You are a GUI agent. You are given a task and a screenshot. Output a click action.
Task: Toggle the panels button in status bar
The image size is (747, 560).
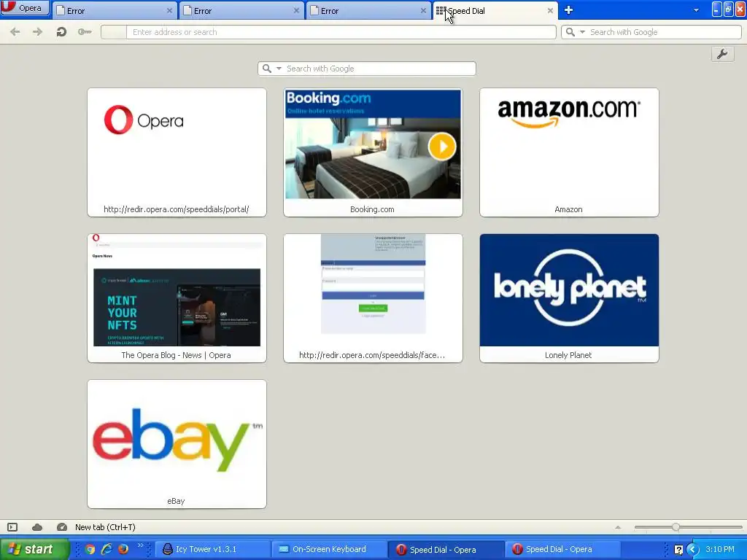(x=12, y=527)
